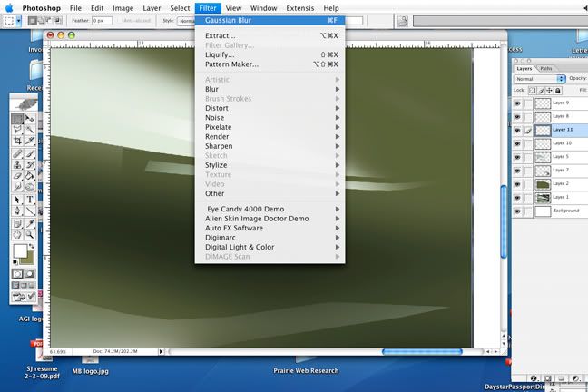588x392 pixels.
Task: Select the Clone Stamp tool
Action: pyautogui.click(x=17, y=164)
